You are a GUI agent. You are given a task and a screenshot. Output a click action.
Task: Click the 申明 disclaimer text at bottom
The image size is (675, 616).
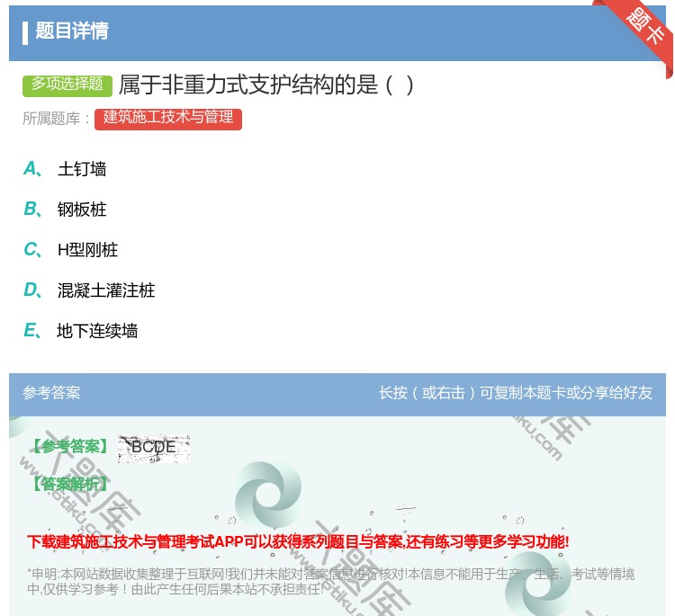330,581
